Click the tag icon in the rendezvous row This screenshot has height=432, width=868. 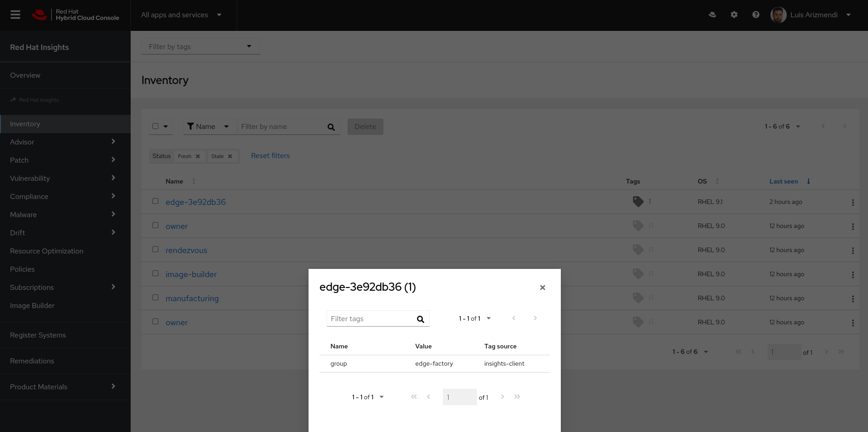(638, 249)
